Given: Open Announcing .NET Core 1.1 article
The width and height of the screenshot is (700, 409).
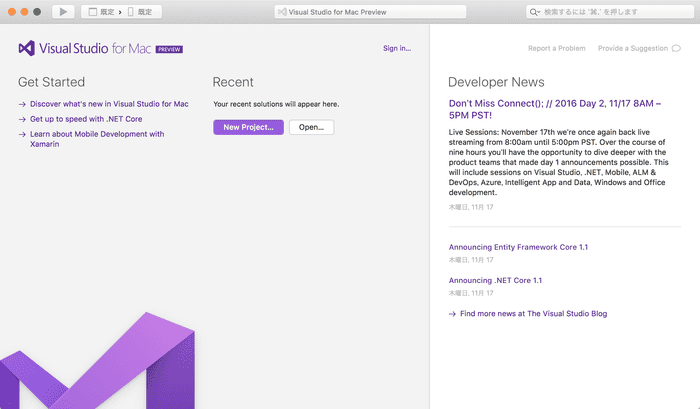Looking at the screenshot, I should [x=495, y=280].
